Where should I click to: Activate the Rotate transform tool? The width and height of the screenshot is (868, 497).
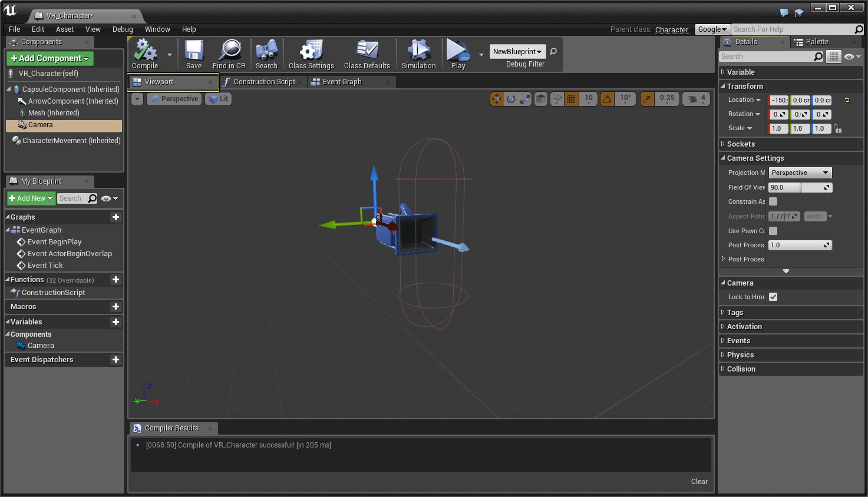tap(510, 99)
